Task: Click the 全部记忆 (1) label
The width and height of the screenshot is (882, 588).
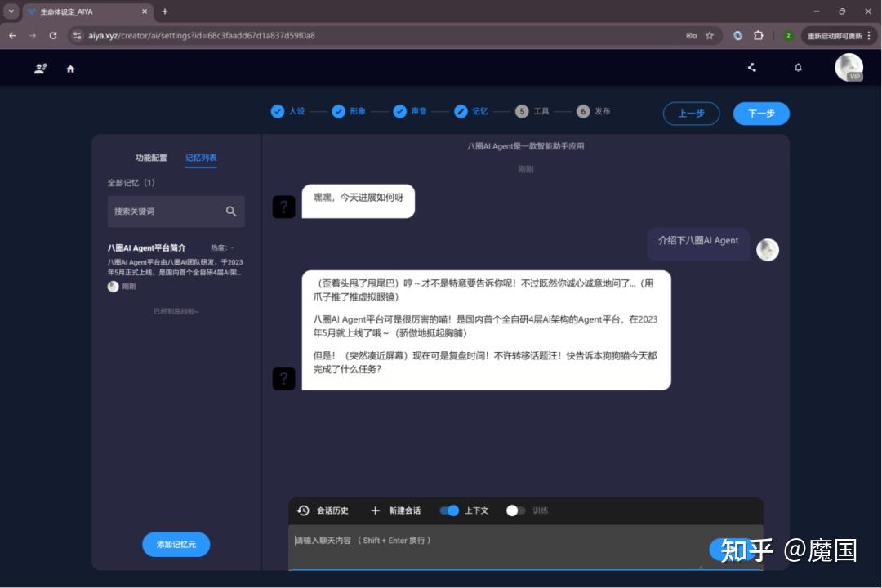Action: tap(131, 182)
